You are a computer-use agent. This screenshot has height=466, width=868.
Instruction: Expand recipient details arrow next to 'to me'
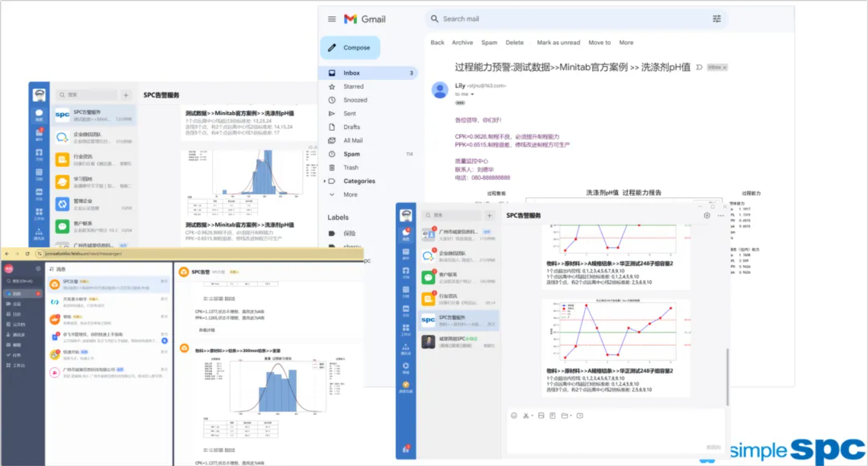(472, 94)
